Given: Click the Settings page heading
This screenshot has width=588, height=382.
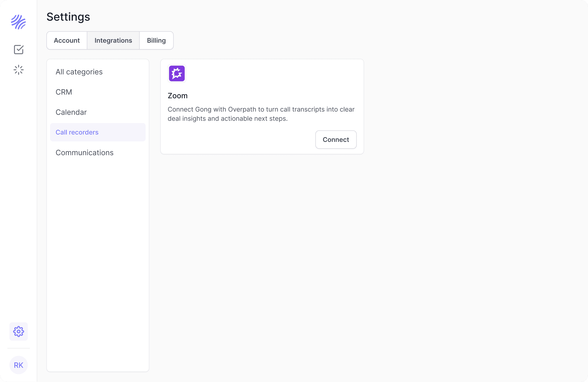Looking at the screenshot, I should point(68,17).
